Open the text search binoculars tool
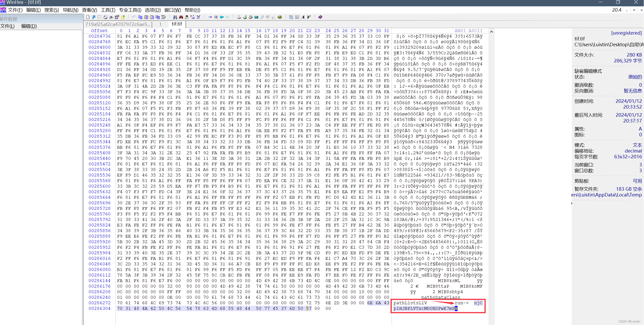 [x=175, y=17]
